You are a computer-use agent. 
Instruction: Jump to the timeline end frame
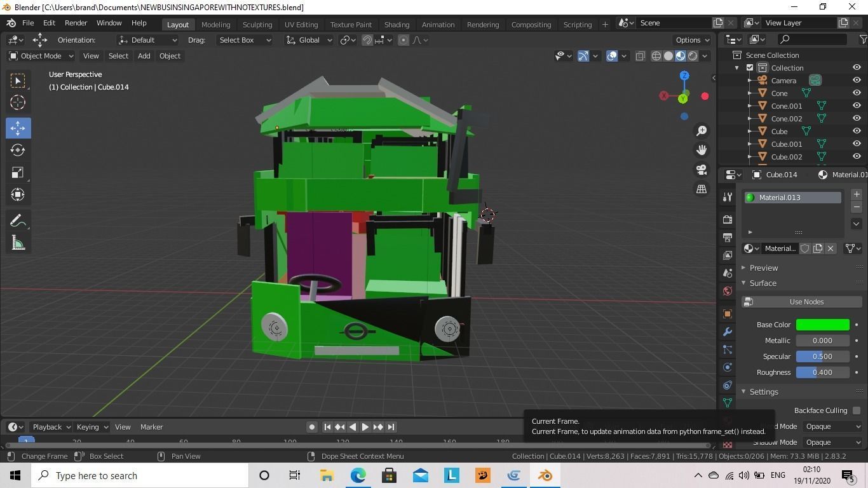(391, 427)
